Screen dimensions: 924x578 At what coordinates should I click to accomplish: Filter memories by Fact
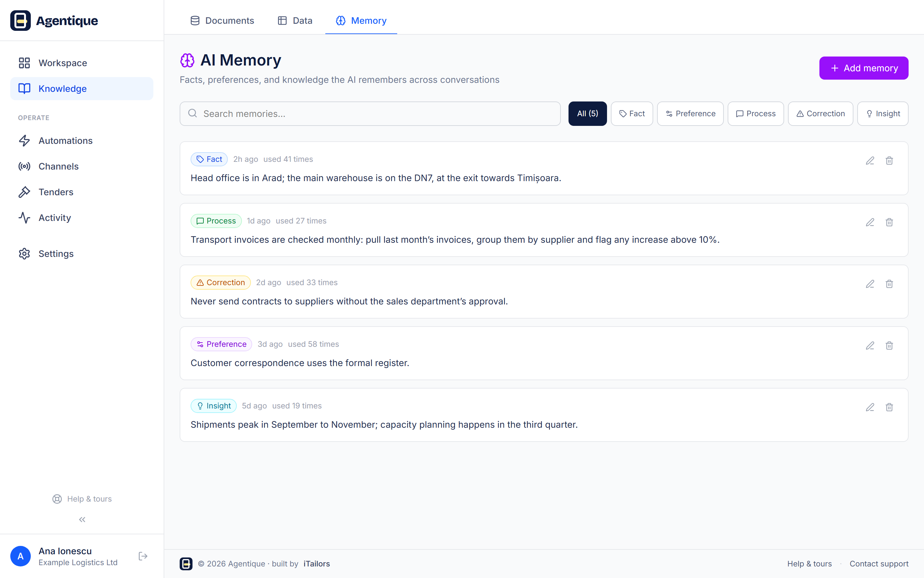[632, 114]
